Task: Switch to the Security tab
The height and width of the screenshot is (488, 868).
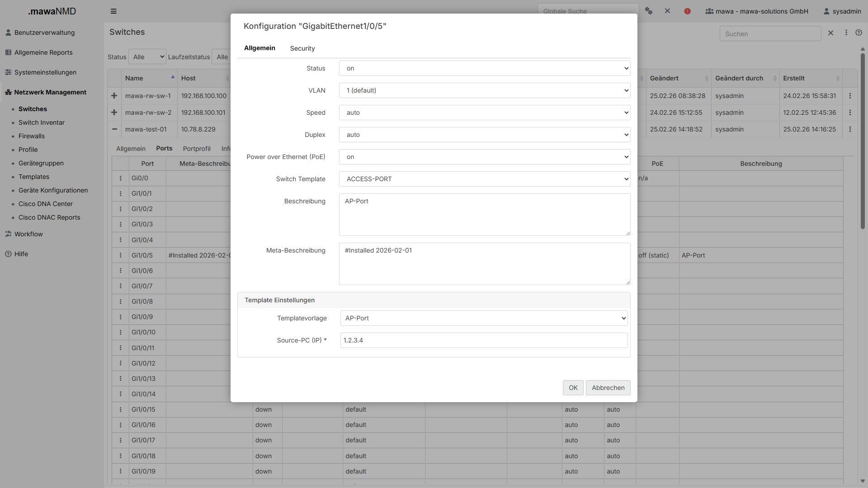Action: click(x=302, y=48)
